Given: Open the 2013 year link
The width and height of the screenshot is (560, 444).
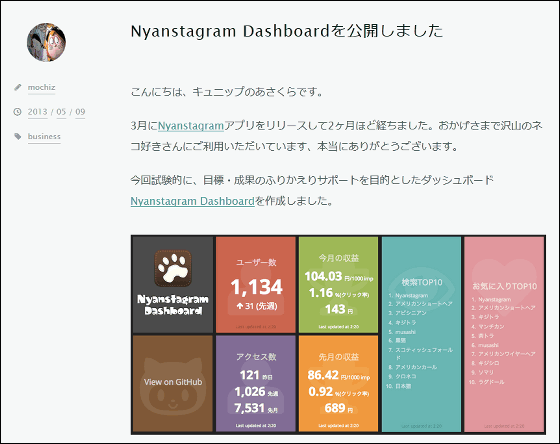Looking at the screenshot, I should click(x=38, y=112).
